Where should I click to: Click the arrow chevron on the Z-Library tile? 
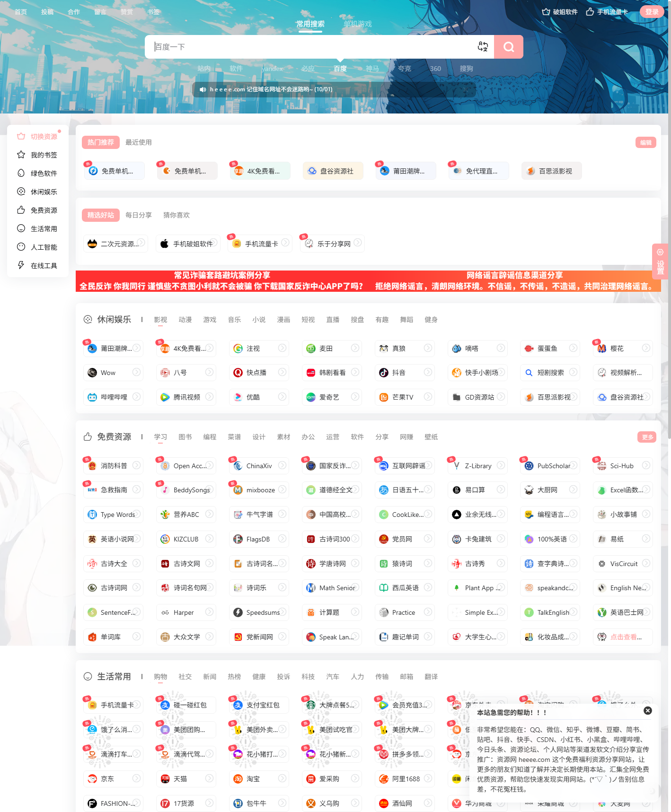(501, 465)
